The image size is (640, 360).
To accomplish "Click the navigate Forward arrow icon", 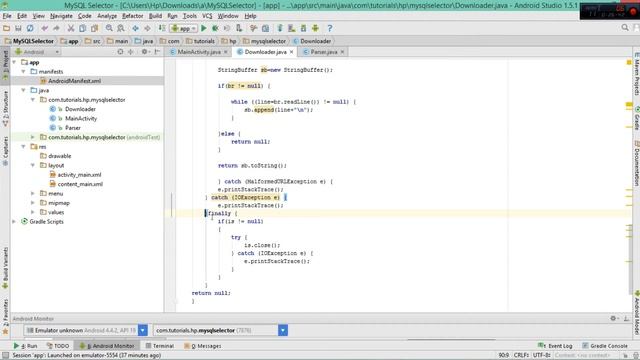I will (x=147, y=28).
